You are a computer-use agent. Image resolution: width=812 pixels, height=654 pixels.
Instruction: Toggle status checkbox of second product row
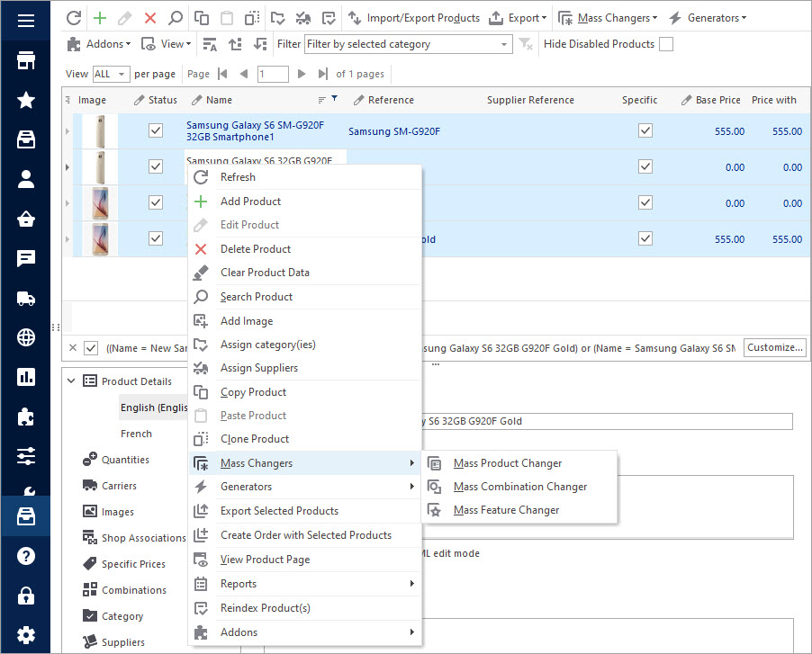point(156,166)
